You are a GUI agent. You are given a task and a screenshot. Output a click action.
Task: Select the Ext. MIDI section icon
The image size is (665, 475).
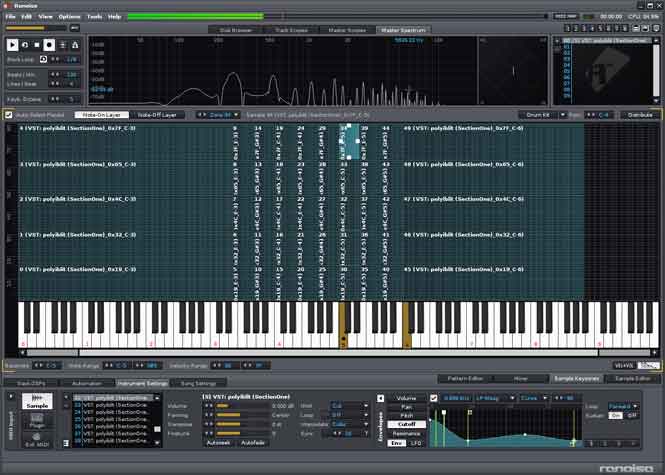coord(37,440)
